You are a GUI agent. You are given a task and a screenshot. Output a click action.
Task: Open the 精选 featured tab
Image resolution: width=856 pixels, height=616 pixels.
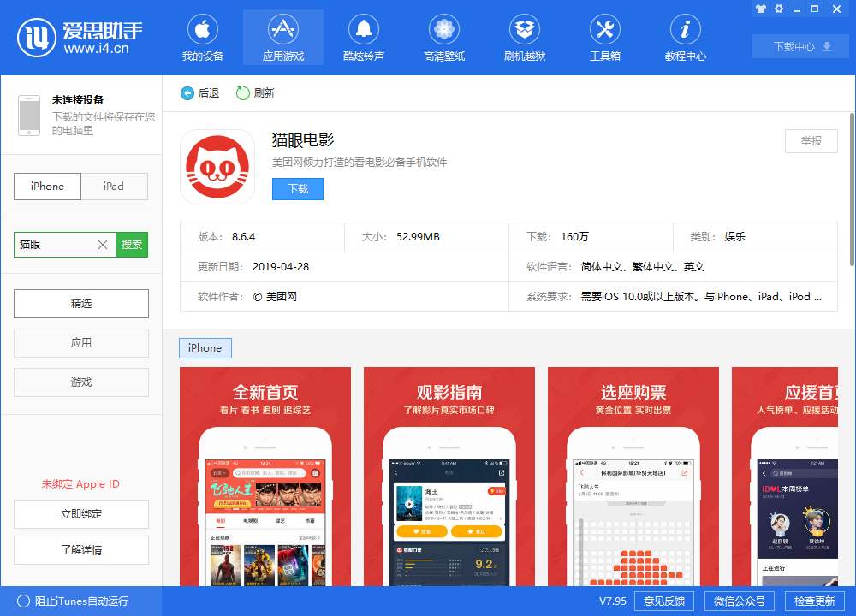click(80, 303)
